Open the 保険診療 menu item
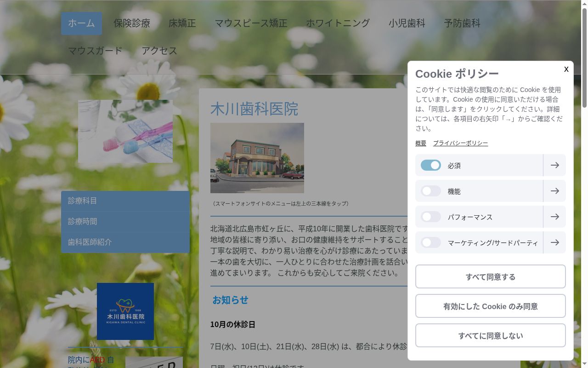Screen dimensions: 588x368 click(x=132, y=23)
